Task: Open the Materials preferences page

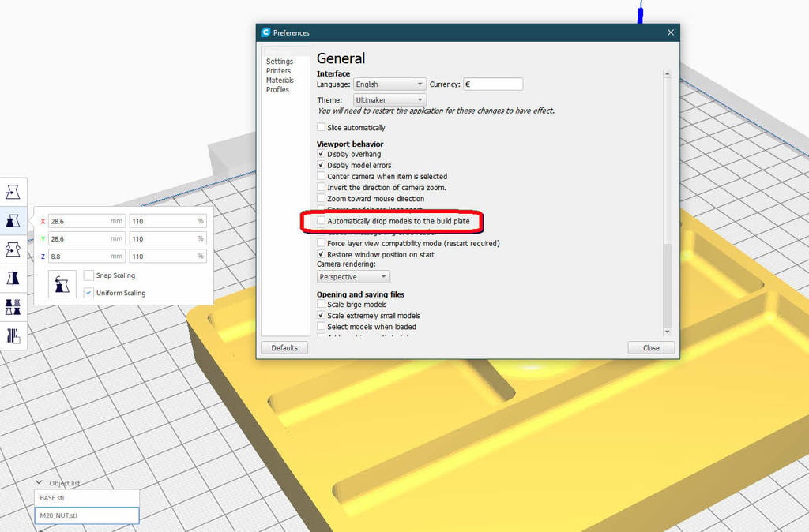Action: click(280, 80)
